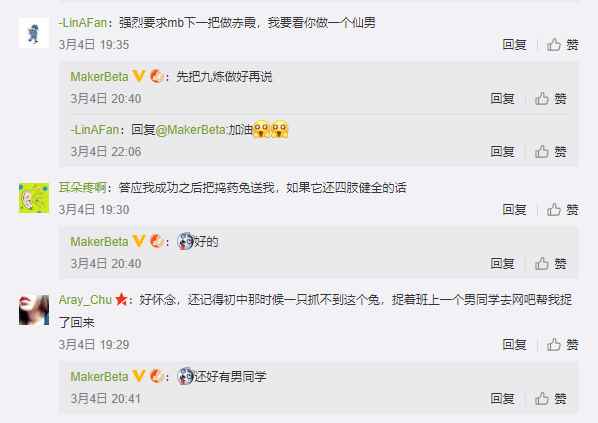Image resolution: width=598 pixels, height=423 pixels.
Task: Like -LinAFan's comment from 19:35
Action: (563, 45)
